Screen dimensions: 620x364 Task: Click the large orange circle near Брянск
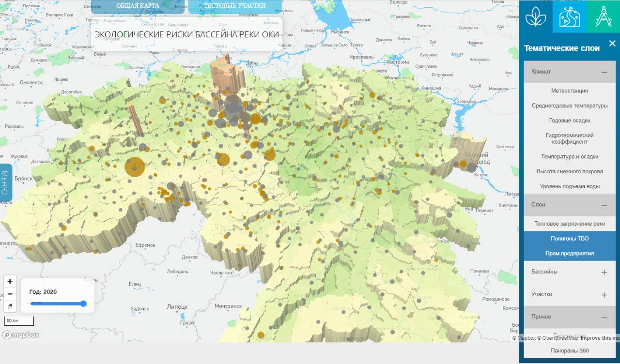click(135, 167)
